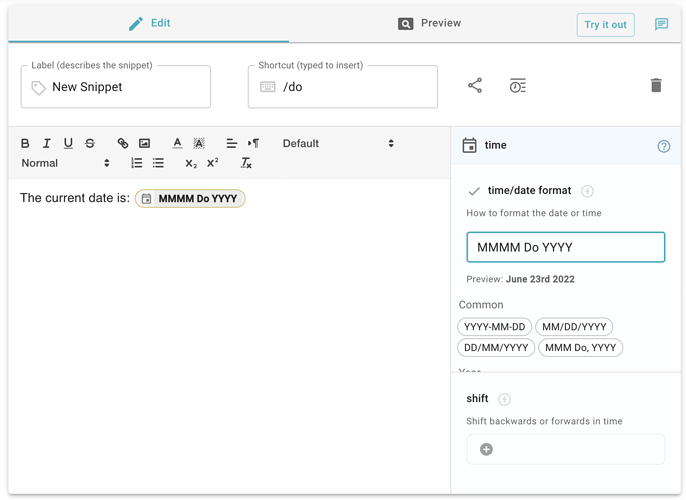The image size is (686, 500).
Task: Open the text color picker
Action: (177, 143)
